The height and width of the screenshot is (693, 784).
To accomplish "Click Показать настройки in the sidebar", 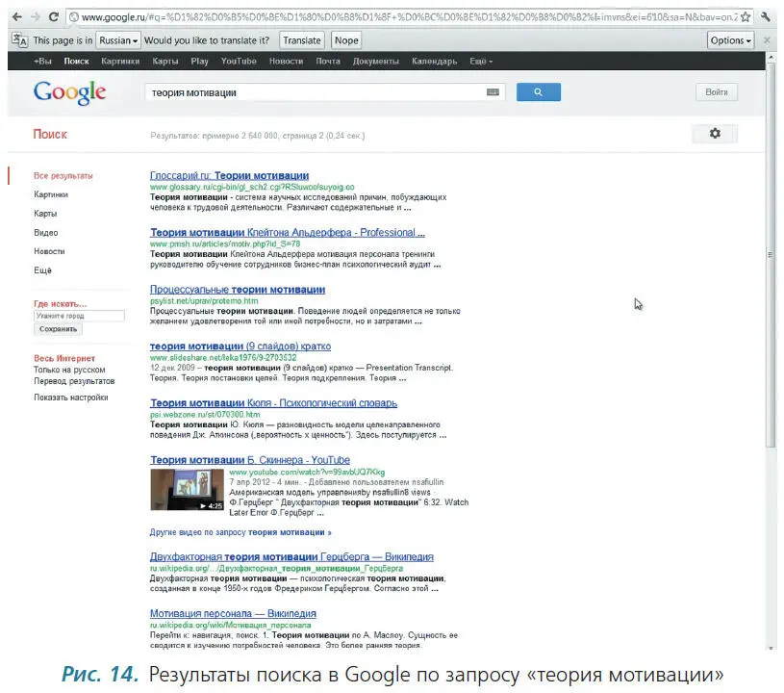I will point(71,398).
